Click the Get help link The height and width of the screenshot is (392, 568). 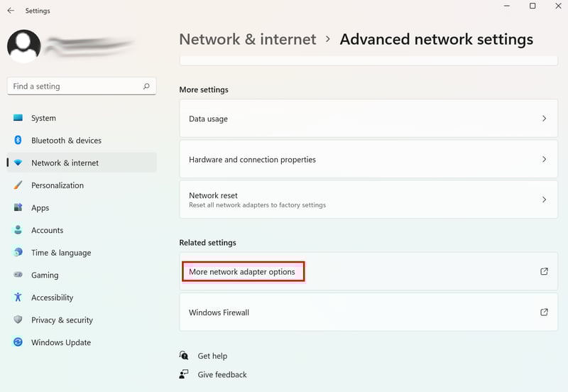(212, 356)
